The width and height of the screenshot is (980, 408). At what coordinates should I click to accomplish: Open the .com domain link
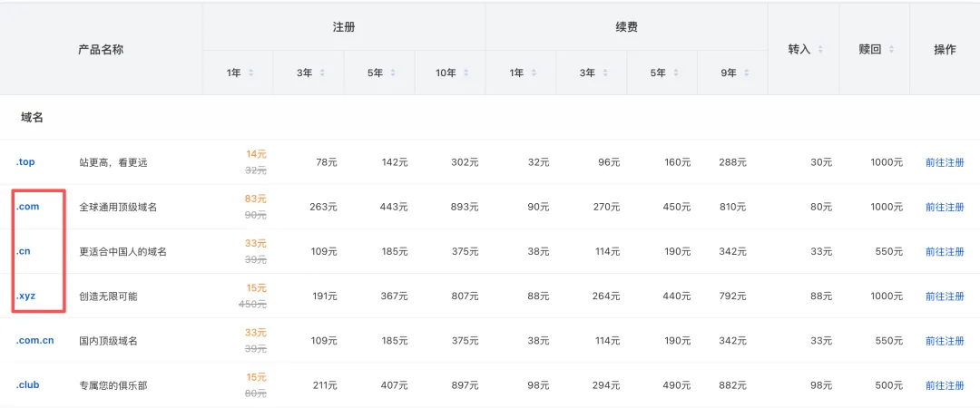coord(27,207)
